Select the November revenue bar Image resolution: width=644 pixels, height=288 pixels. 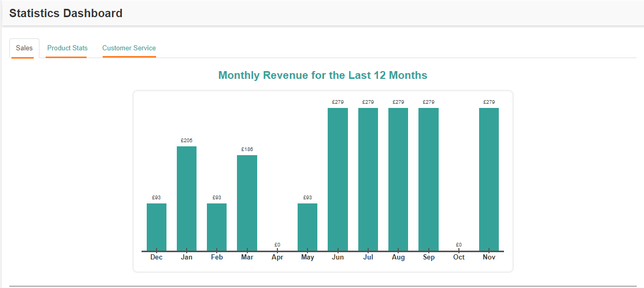coord(489,180)
